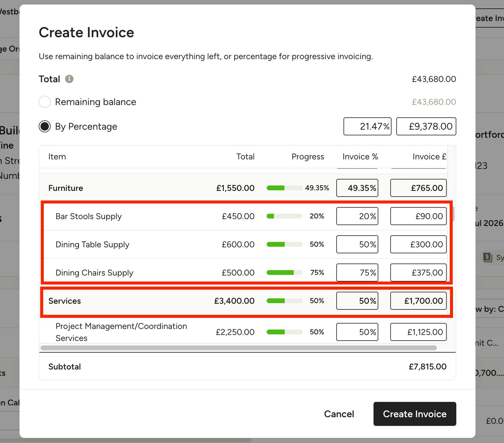The height and width of the screenshot is (443, 504).
Task: Click the Furniture progress bar
Action: point(284,188)
